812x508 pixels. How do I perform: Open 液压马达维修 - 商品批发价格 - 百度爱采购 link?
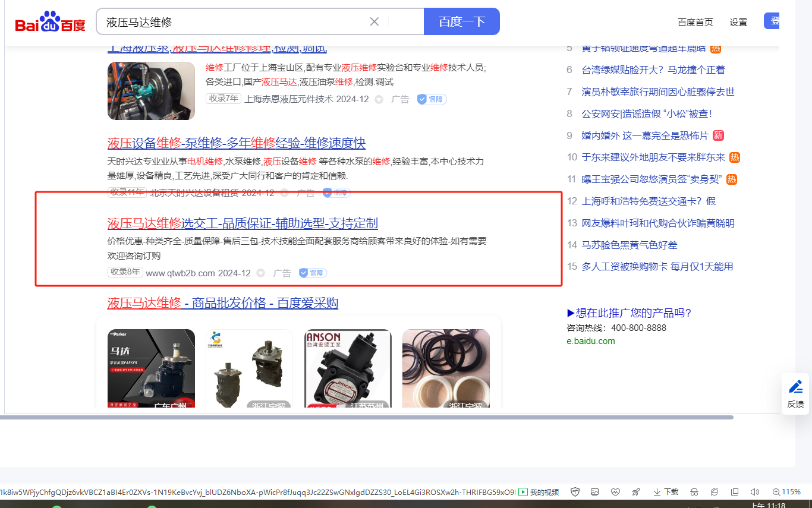(x=223, y=304)
